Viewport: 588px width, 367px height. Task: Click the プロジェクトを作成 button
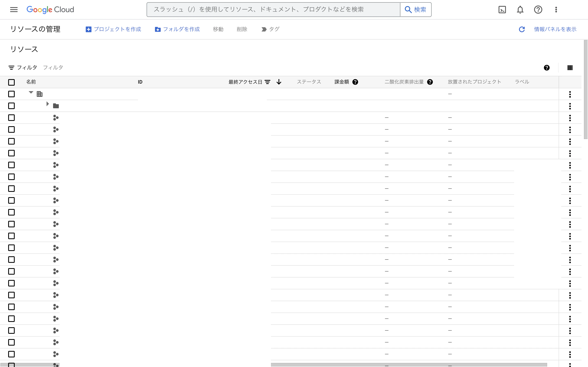click(x=114, y=29)
